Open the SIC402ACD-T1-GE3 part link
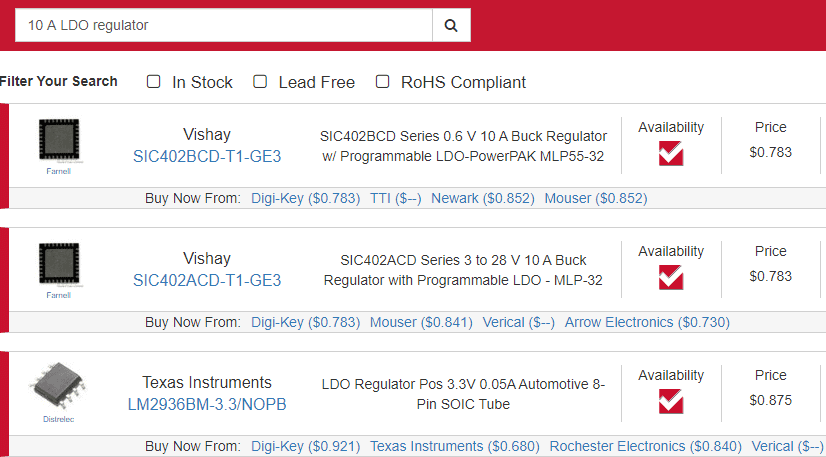The image size is (826, 457). click(207, 280)
